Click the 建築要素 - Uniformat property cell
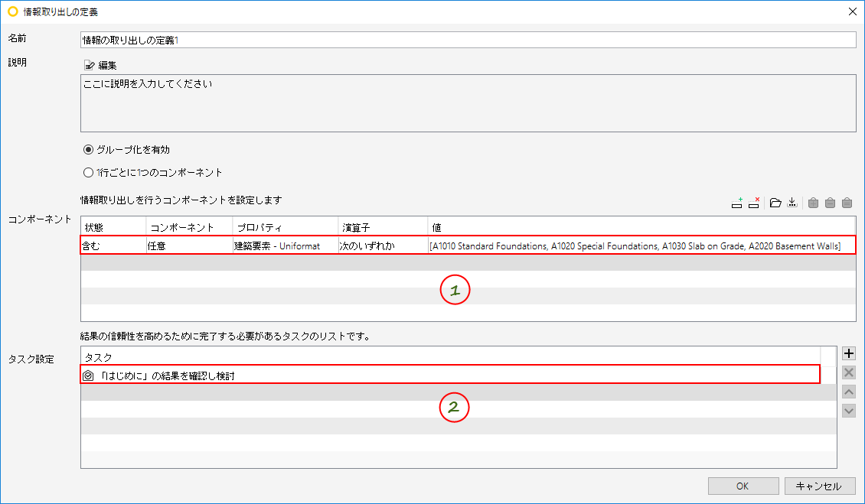 click(x=286, y=246)
